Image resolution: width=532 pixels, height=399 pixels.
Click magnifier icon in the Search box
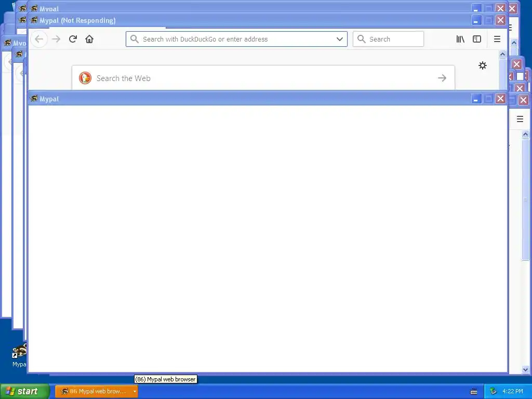click(362, 39)
